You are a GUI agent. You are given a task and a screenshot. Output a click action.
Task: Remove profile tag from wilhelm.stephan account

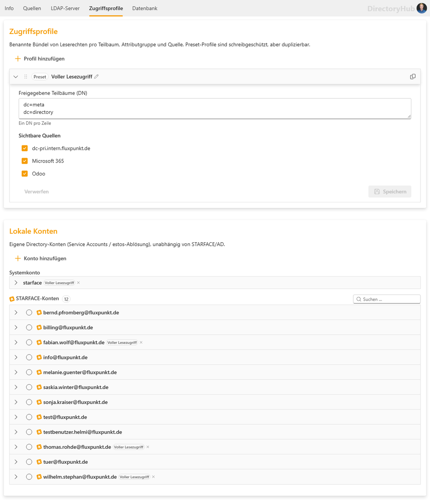153,477
